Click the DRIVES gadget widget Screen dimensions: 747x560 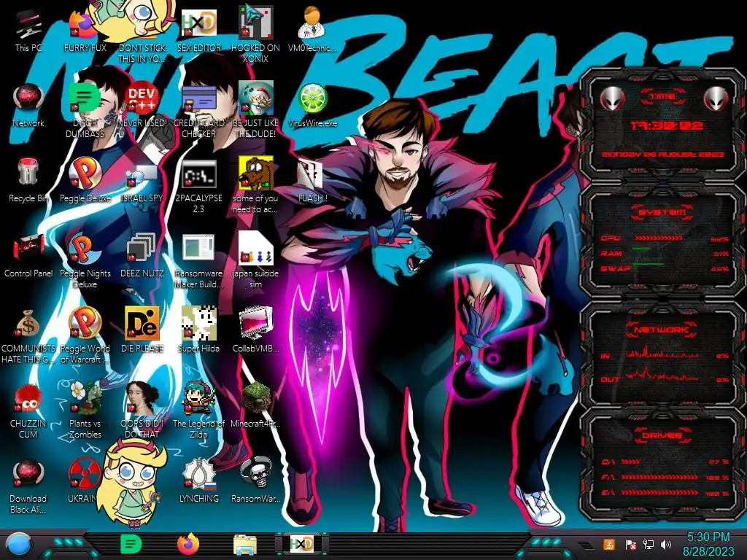pos(662,464)
